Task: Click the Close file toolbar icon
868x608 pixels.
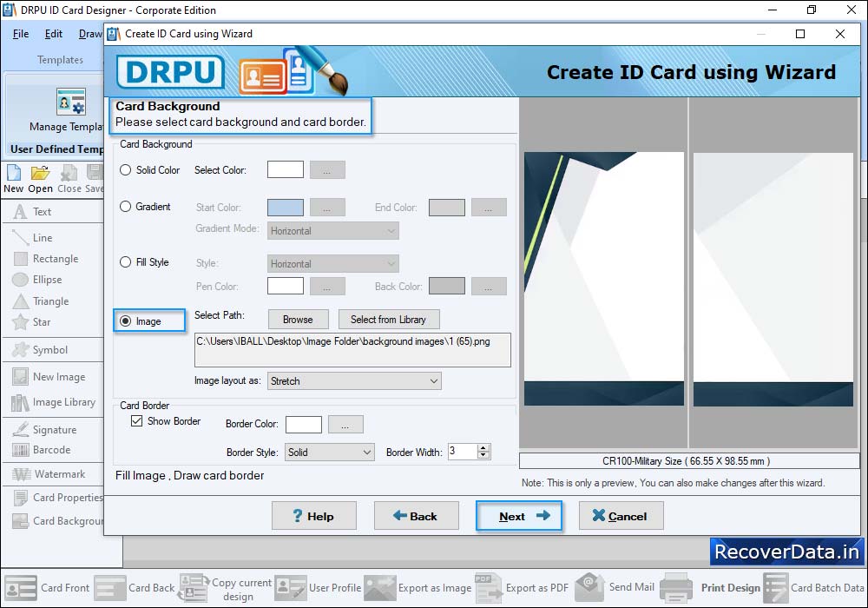Action: click(x=69, y=180)
